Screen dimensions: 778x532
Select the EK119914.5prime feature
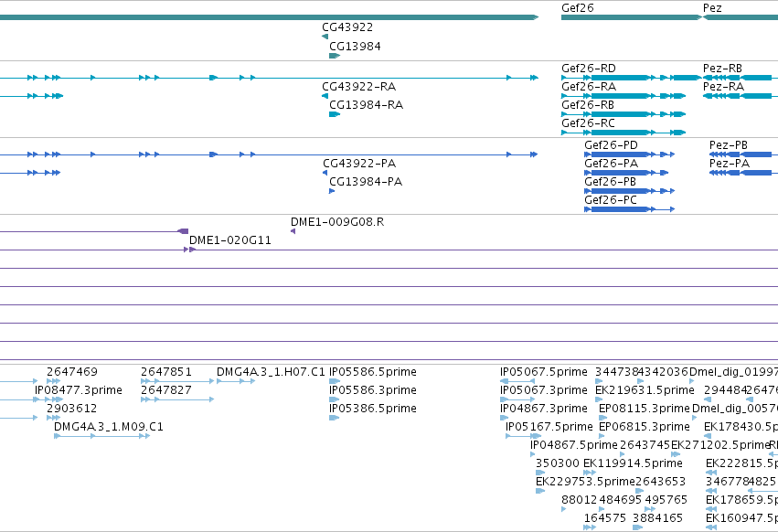point(590,473)
